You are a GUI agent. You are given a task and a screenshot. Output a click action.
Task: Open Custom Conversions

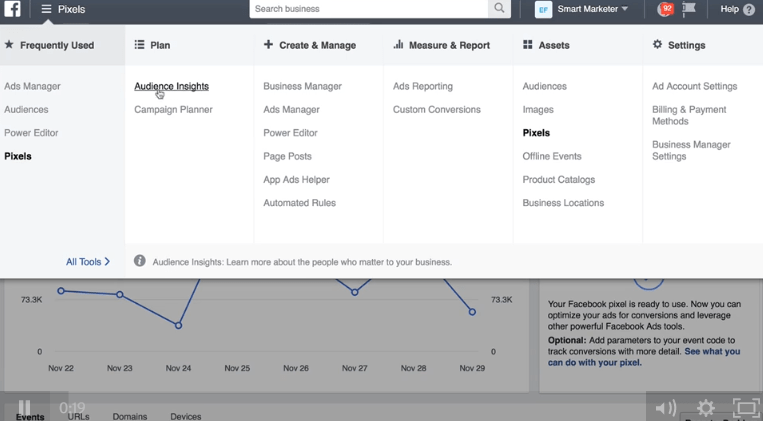coord(437,110)
